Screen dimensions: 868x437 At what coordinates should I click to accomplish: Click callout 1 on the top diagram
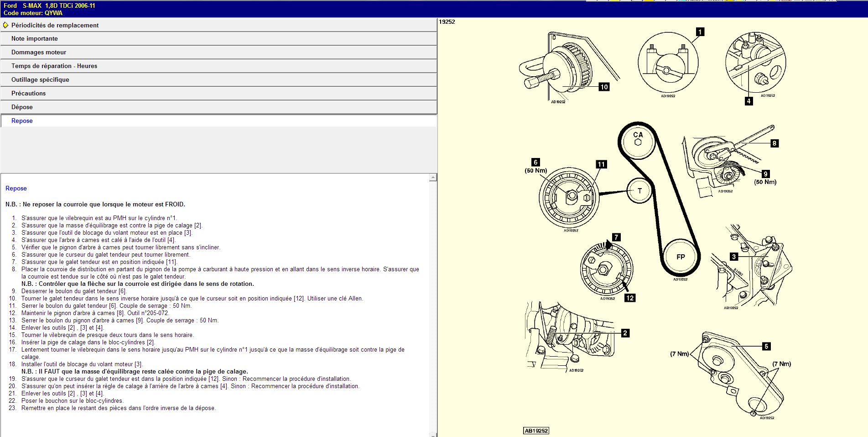700,32
